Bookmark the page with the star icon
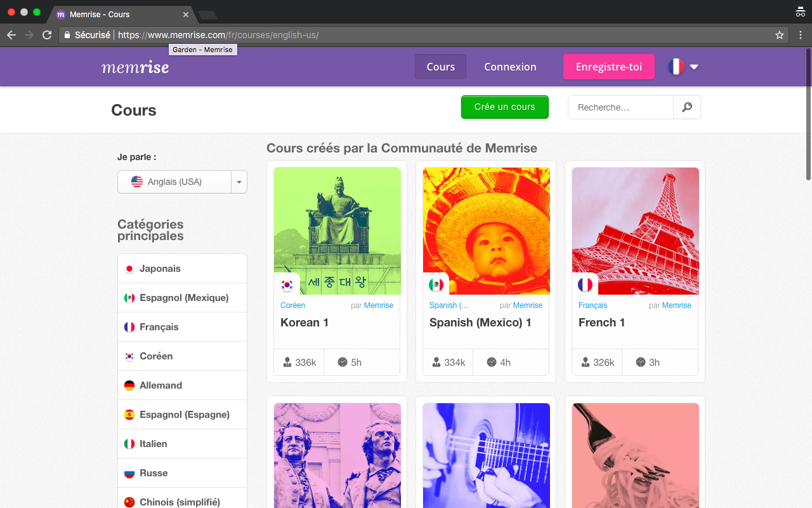This screenshot has width=812, height=508. pos(780,35)
